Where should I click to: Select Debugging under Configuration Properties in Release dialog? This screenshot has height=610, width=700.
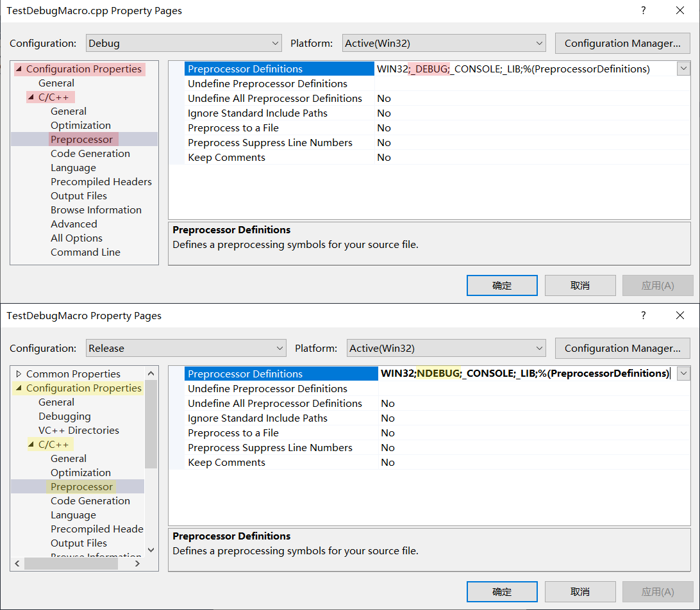click(x=64, y=416)
